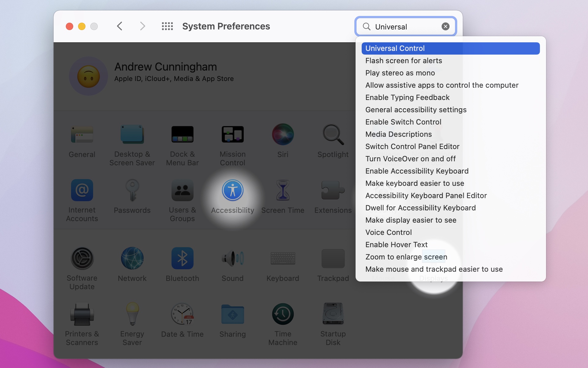The height and width of the screenshot is (368, 588).
Task: Open Mission Control preferences
Action: [232, 135]
